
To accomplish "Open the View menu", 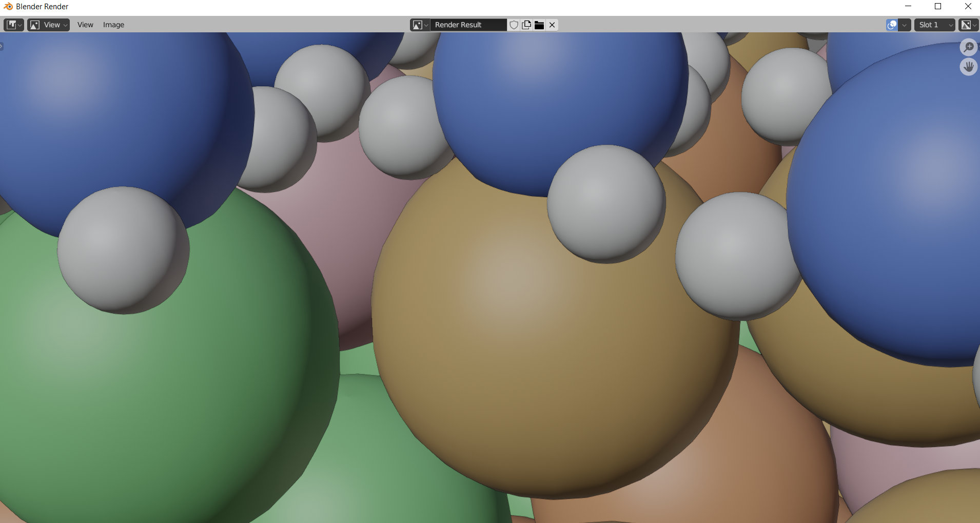I will pos(85,25).
